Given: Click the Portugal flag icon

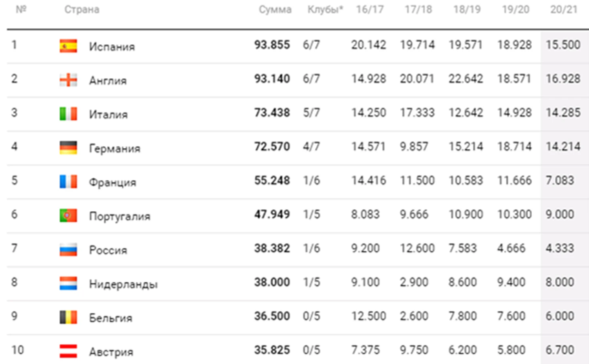Looking at the screenshot, I should (x=68, y=215).
